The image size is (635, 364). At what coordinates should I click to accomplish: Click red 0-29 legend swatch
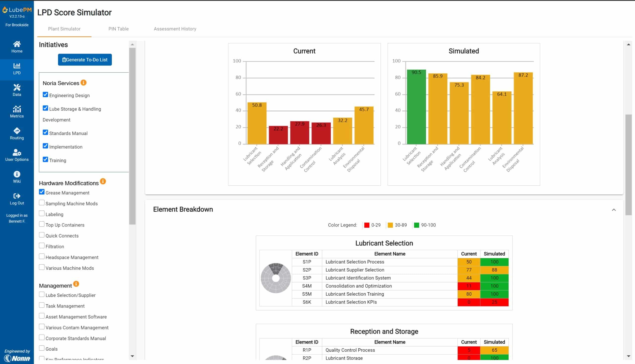tap(367, 225)
